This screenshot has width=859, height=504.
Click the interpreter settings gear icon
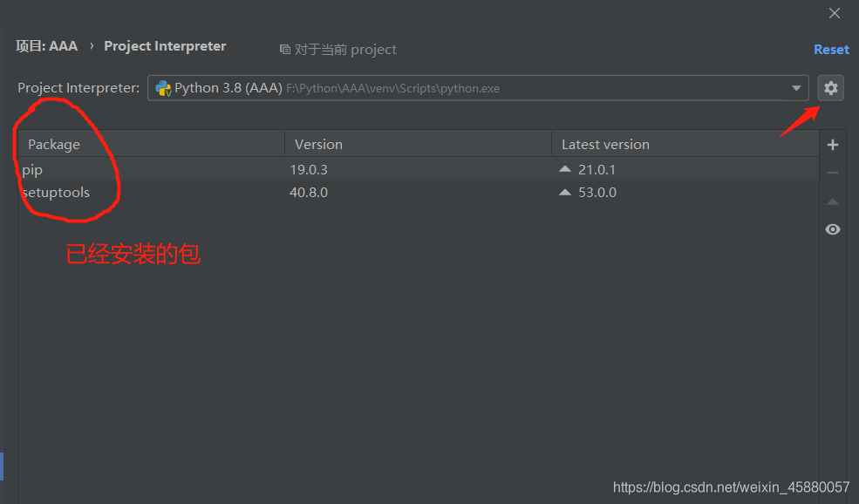coord(830,87)
